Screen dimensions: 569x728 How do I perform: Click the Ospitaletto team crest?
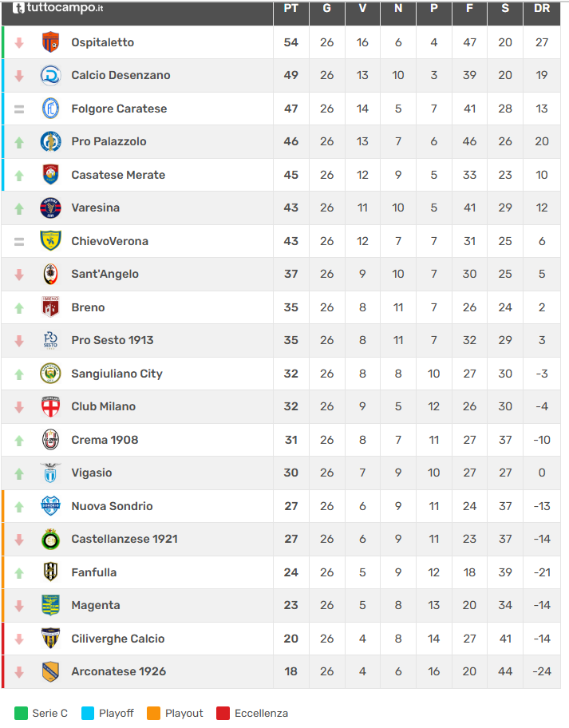coord(50,42)
